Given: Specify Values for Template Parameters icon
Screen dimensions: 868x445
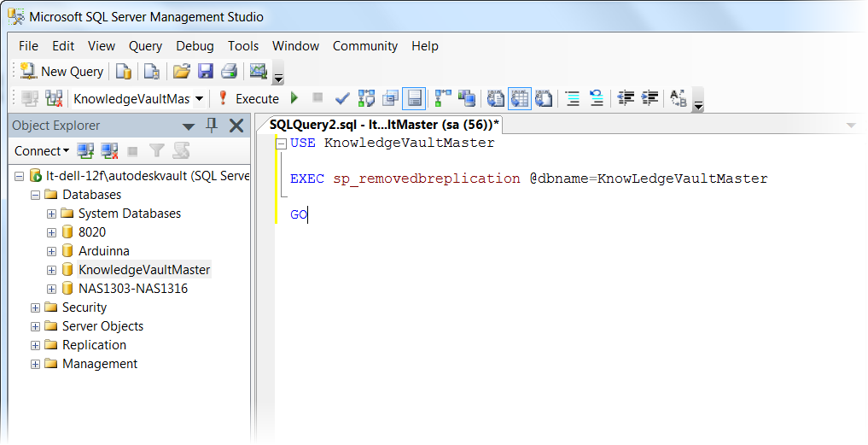Looking at the screenshot, I should click(679, 98).
